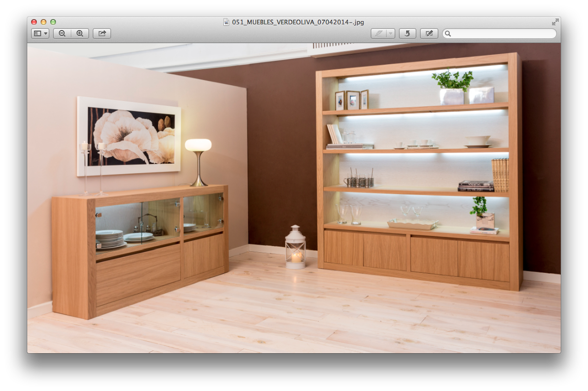This screenshot has height=391, width=588.
Task: Rotate the image with the rotate button
Action: click(407, 34)
